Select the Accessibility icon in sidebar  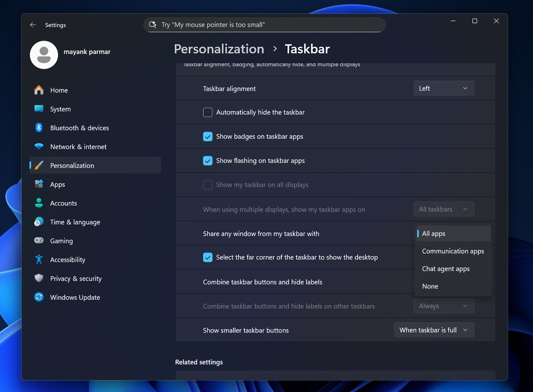click(39, 259)
